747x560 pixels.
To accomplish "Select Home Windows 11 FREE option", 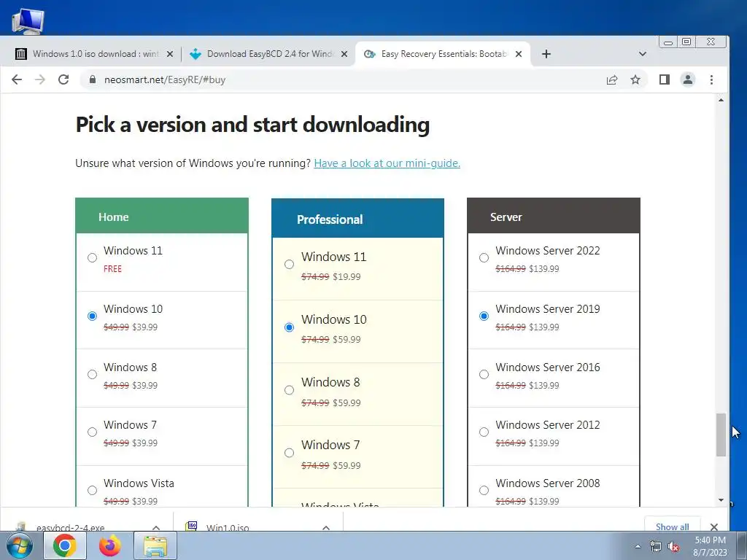I will [93, 258].
